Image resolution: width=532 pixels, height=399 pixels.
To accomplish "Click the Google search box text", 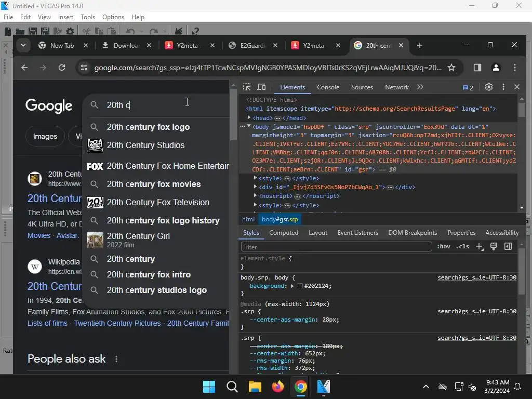I will tap(118, 105).
